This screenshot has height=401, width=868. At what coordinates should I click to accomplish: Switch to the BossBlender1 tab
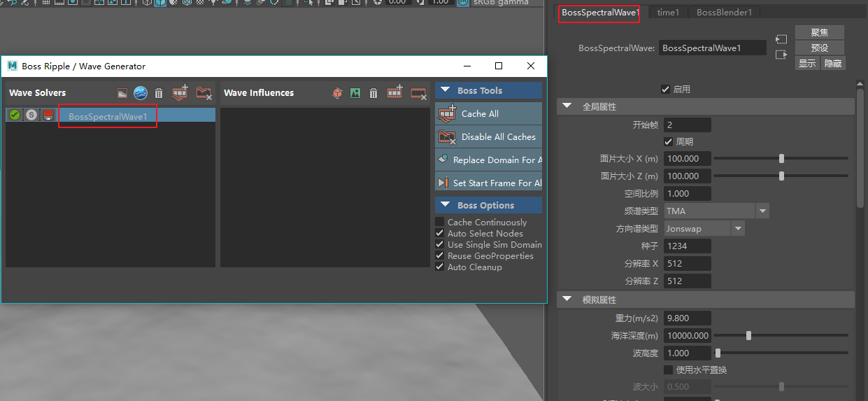coord(724,13)
